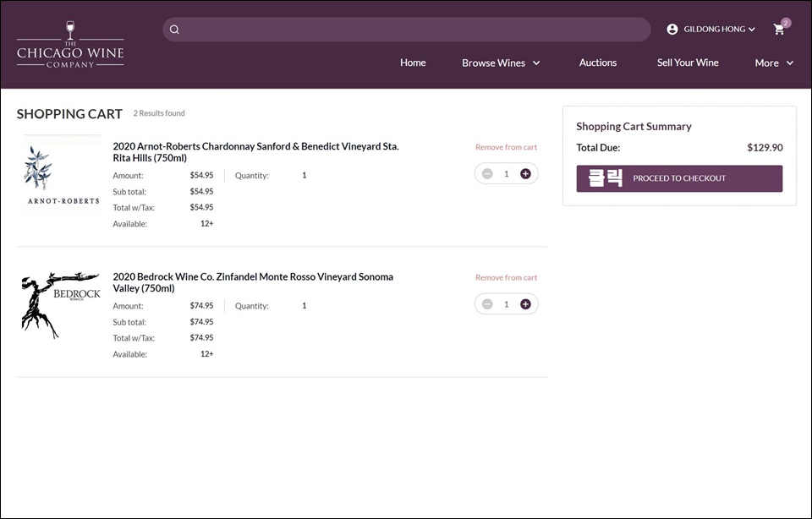812x519 pixels.
Task: Decrease quantity of Arnot-Roberts Chardonnay
Action: 487,174
